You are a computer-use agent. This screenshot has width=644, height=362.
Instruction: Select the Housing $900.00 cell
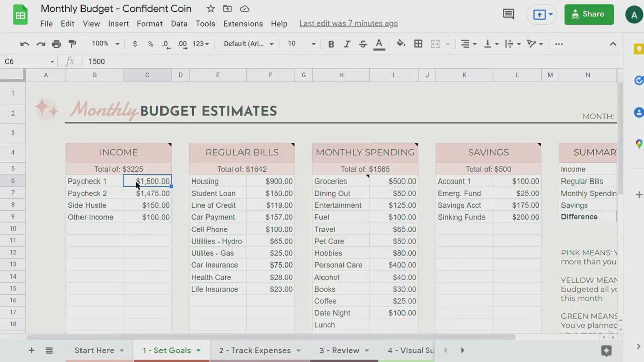tap(270, 181)
